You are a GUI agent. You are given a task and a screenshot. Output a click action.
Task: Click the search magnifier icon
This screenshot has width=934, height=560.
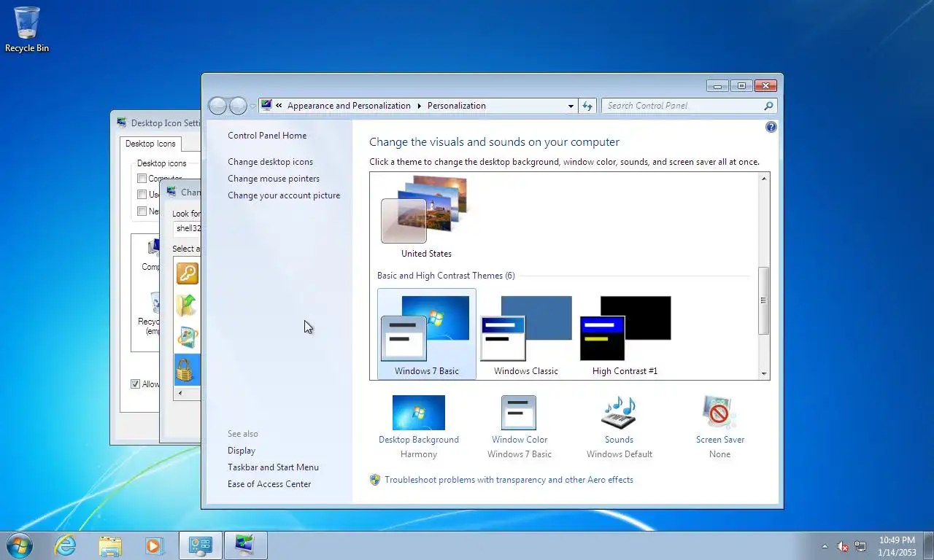[768, 106]
